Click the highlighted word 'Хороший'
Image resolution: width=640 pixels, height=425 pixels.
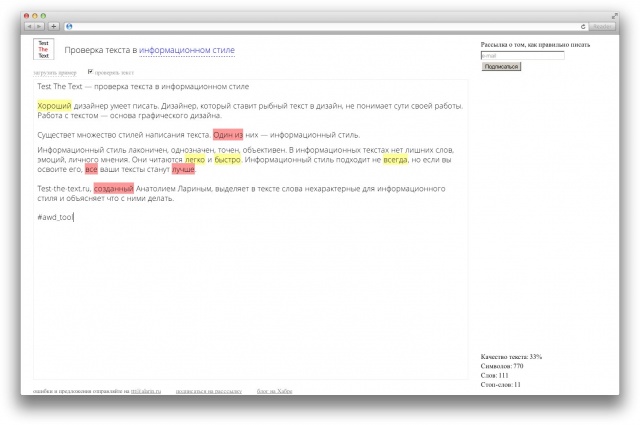tap(54, 106)
